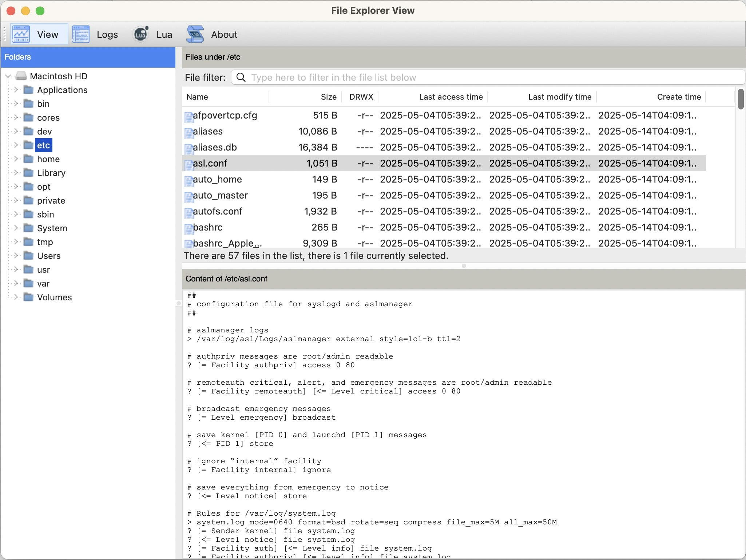Click the System folder icon

click(x=29, y=228)
